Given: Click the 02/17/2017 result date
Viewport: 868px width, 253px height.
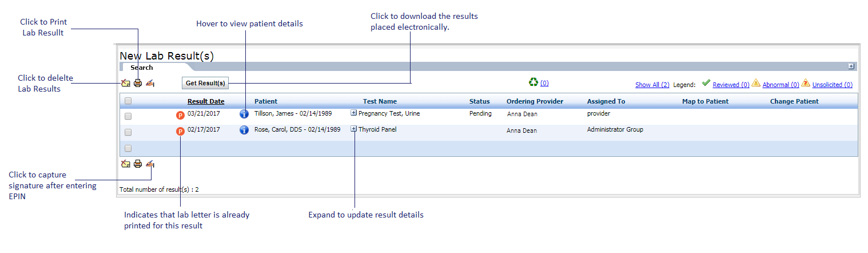Looking at the screenshot, I should click(204, 129).
